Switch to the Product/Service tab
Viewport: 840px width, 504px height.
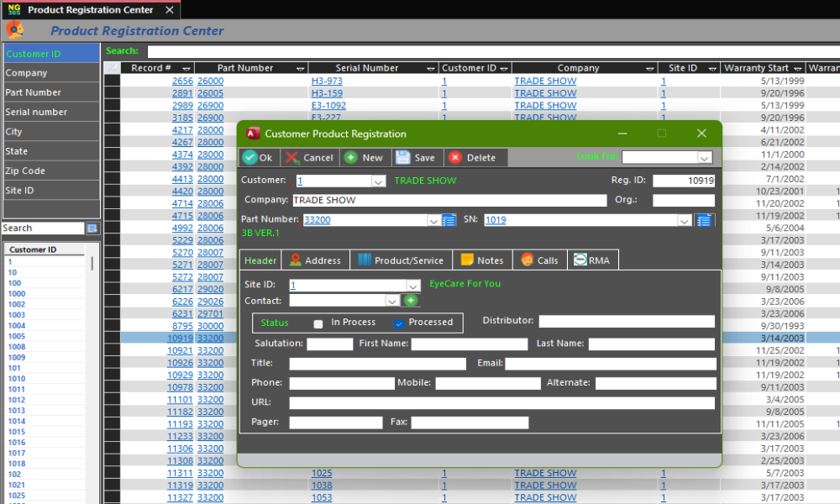(x=401, y=260)
